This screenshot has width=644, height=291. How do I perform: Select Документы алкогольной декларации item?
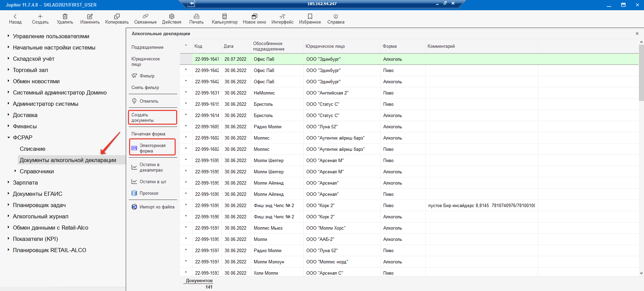[68, 160]
